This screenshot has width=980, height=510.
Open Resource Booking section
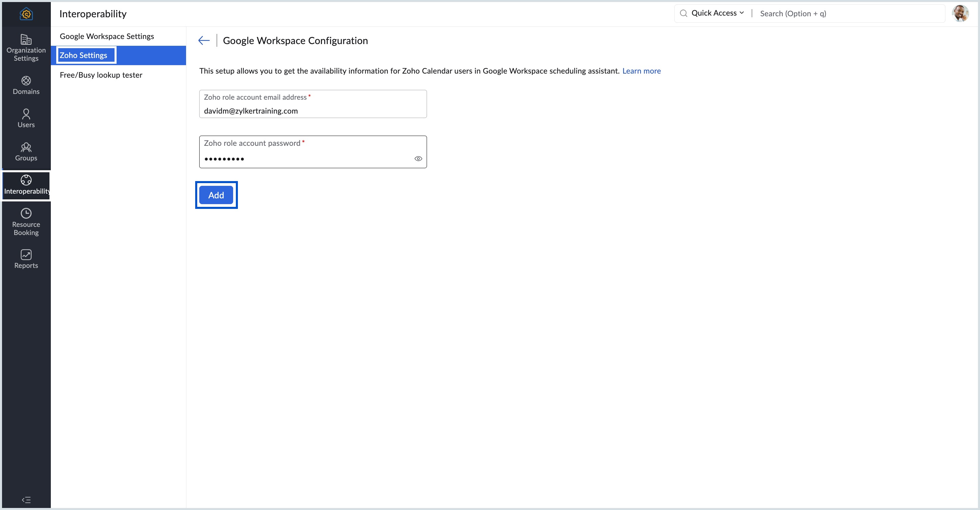(x=26, y=222)
